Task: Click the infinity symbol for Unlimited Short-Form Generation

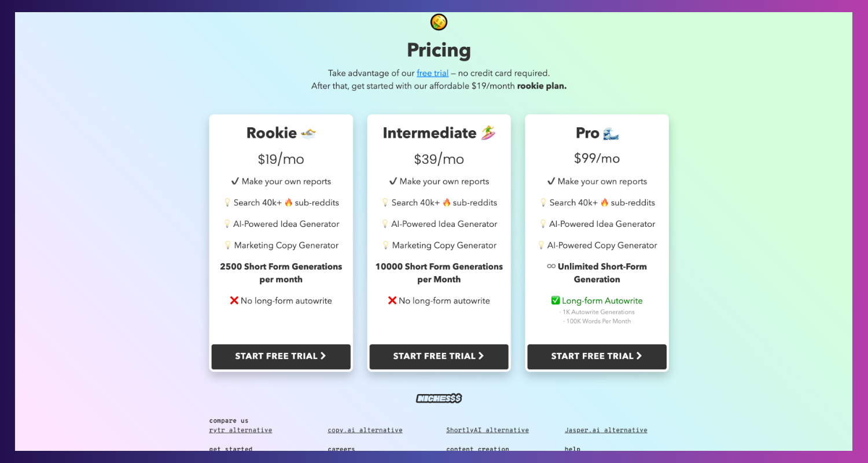Action: 551,266
